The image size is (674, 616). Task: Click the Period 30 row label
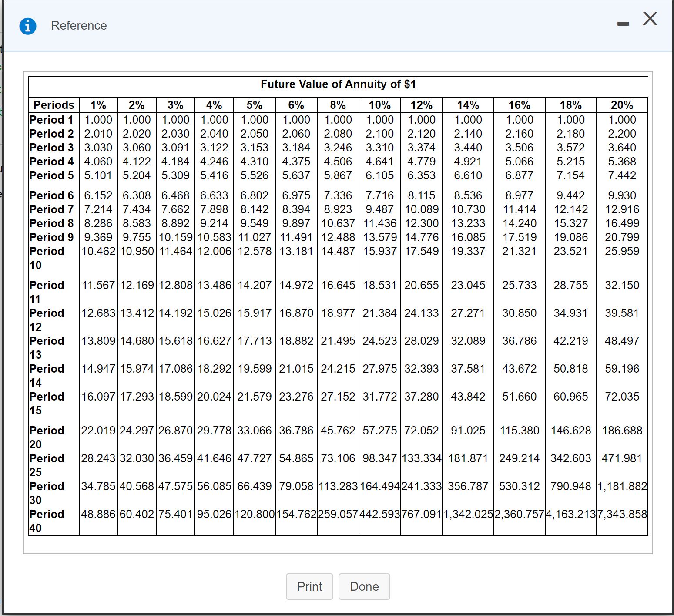click(x=47, y=493)
